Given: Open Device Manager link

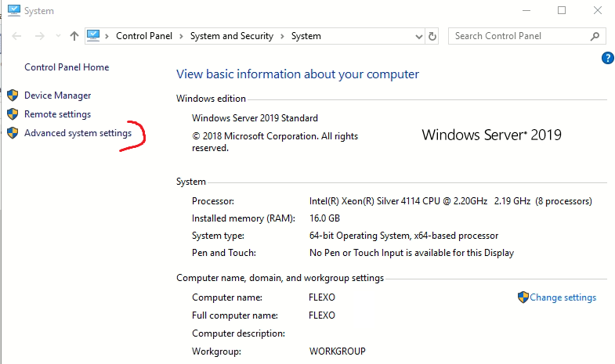Looking at the screenshot, I should [58, 96].
